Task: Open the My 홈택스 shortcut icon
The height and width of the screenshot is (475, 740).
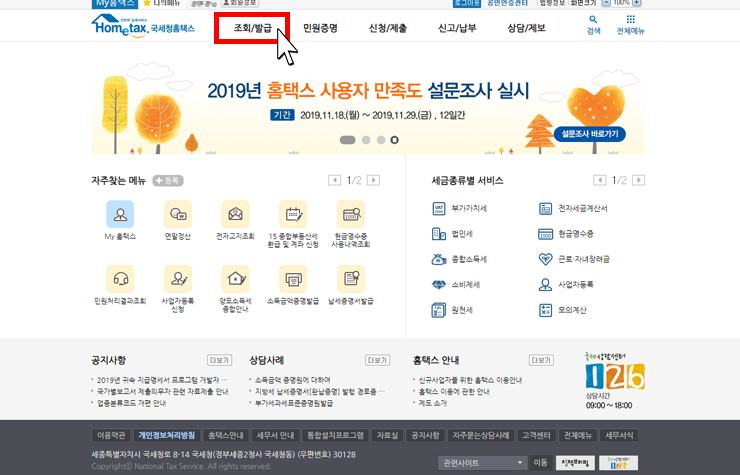Action: coord(120,214)
